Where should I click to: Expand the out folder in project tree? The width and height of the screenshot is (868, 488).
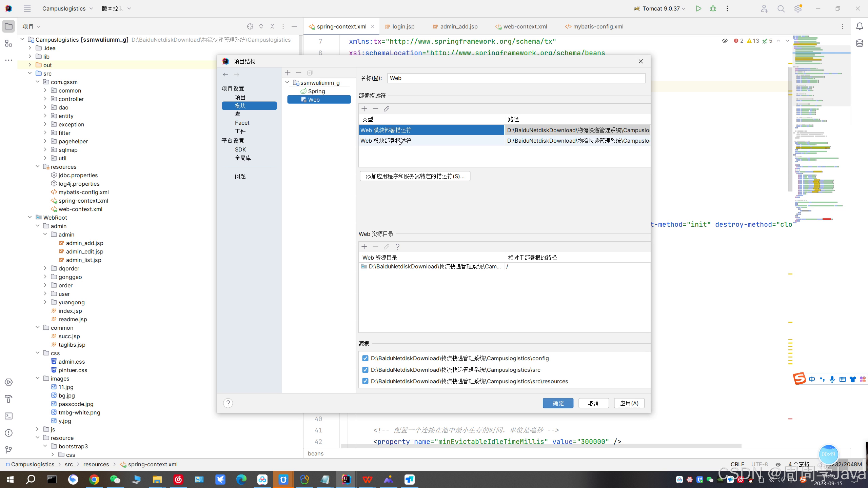(x=30, y=65)
